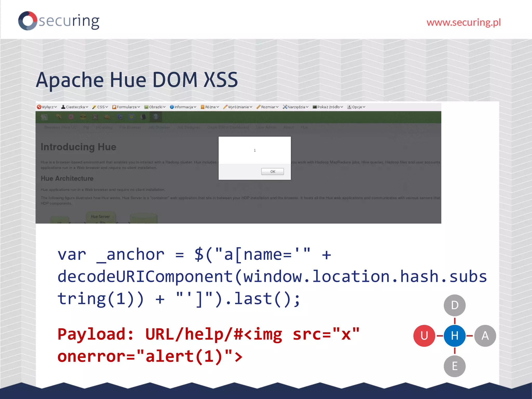Click the Introducing Hue heading
This screenshot has width=532, height=399.
coord(78,147)
